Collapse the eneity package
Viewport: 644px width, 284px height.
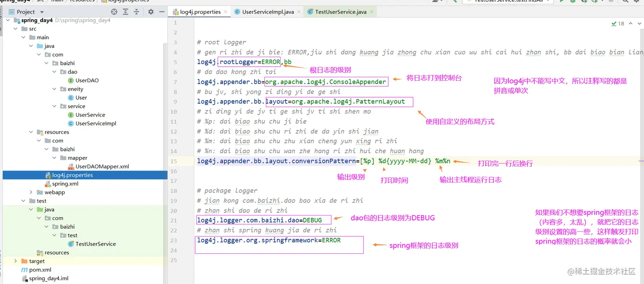pyautogui.click(x=54, y=89)
